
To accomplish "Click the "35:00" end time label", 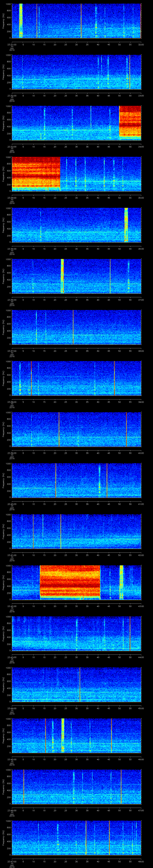I will [x=141, y=198].
